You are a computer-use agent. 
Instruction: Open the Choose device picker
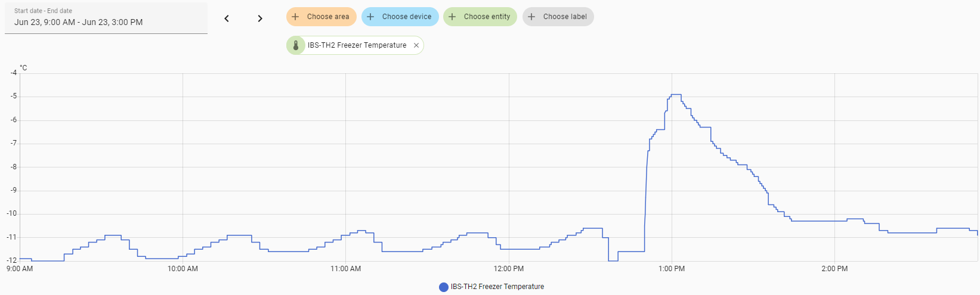400,17
